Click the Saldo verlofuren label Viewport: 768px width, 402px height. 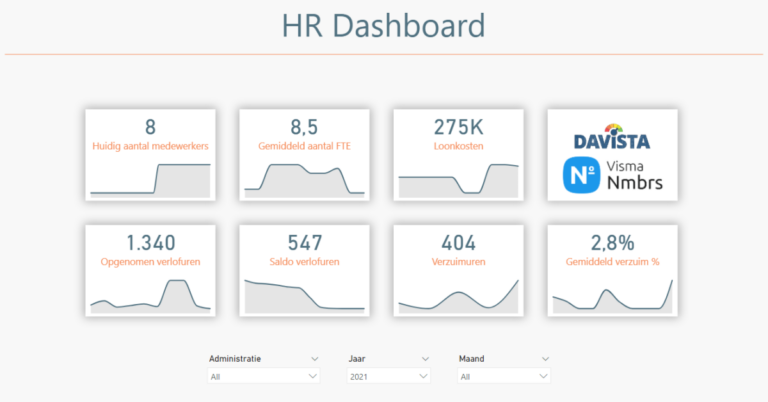click(x=304, y=262)
